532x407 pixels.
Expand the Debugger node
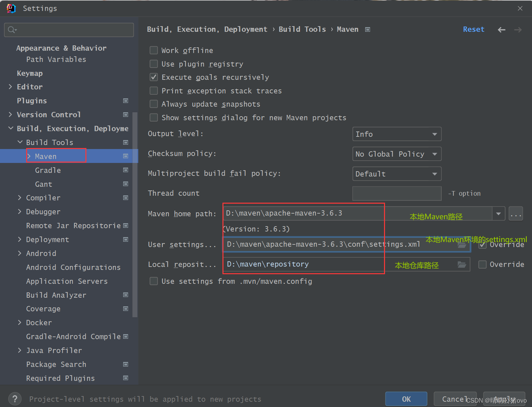[x=20, y=212]
